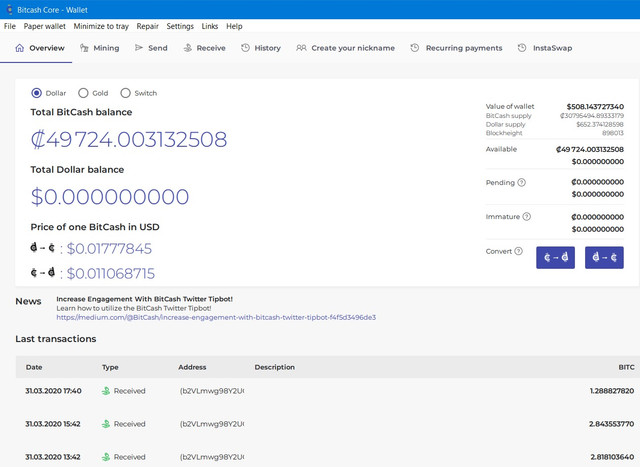The width and height of the screenshot is (640, 467).
Task: Click Received icon for 13:42 transaction
Action: (x=106, y=457)
